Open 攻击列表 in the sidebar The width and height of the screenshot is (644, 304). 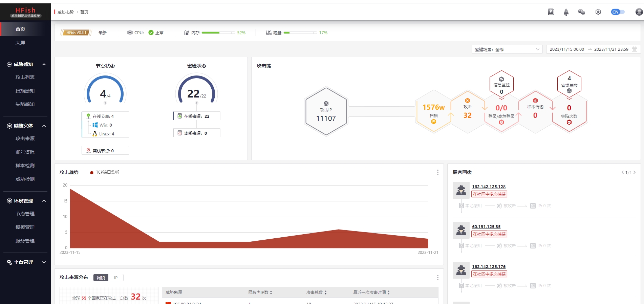pyautogui.click(x=25, y=77)
